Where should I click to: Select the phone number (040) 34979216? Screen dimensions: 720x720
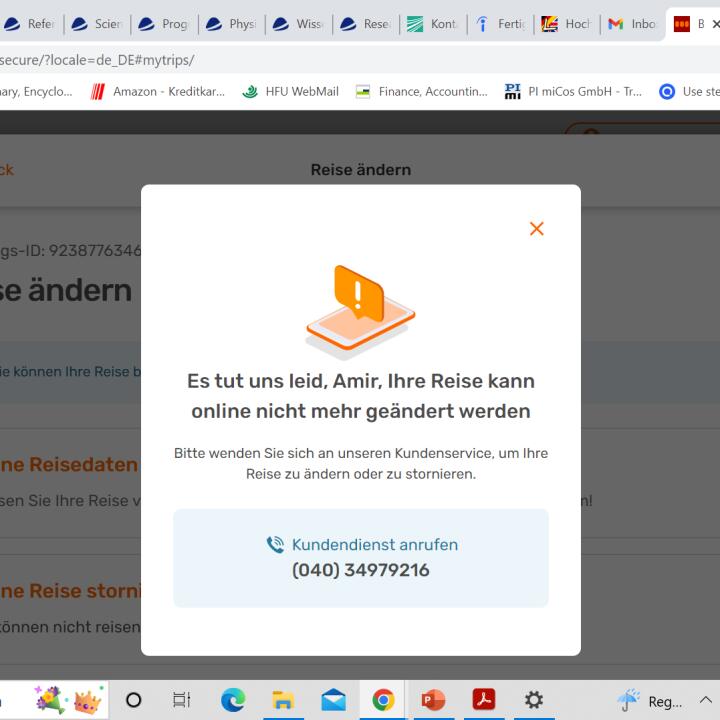coord(360,570)
